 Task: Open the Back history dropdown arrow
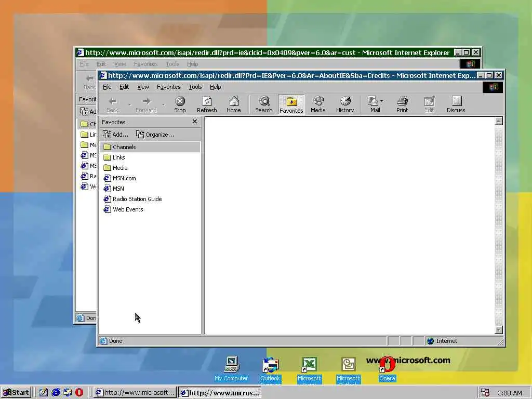pos(129,104)
